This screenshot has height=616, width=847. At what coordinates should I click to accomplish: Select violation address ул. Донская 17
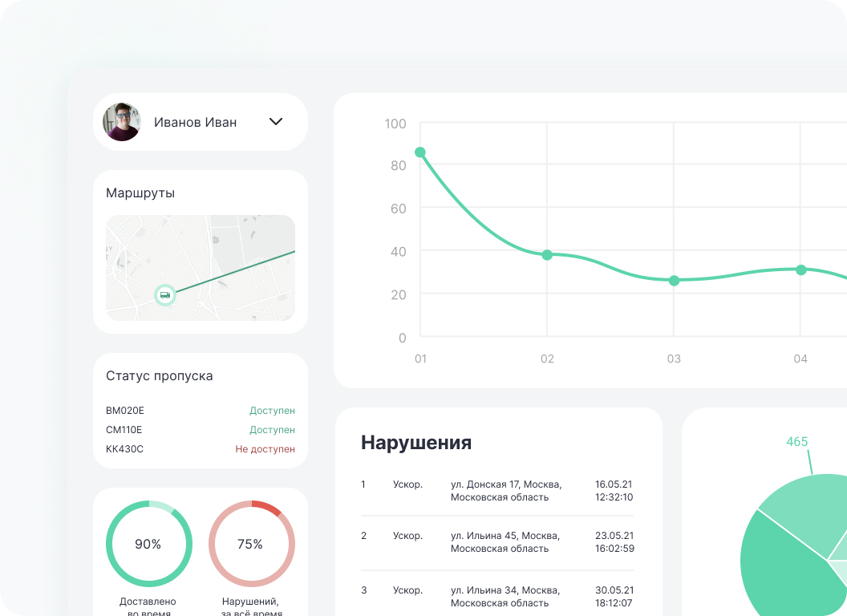click(x=506, y=491)
